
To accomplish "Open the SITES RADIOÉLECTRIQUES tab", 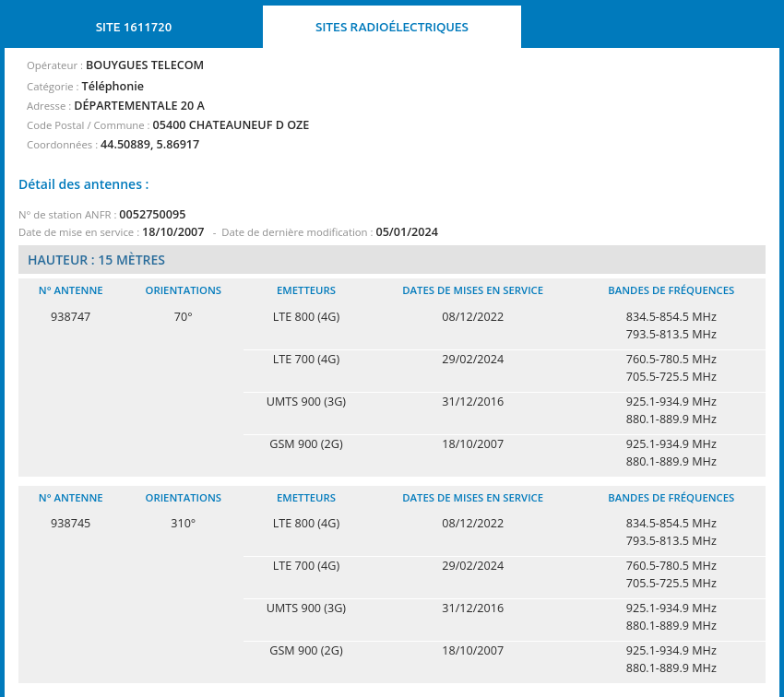I will 391,27.
